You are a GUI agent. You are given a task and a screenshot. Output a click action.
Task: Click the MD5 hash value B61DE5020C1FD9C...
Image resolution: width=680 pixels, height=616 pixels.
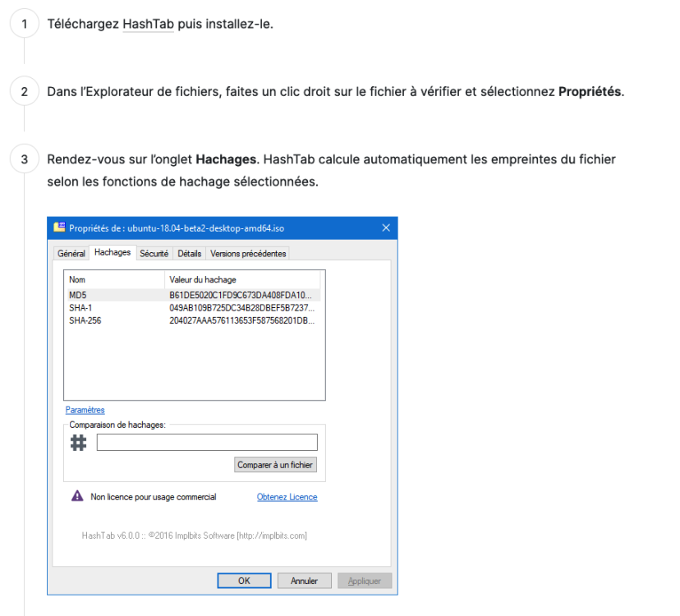[x=241, y=295]
